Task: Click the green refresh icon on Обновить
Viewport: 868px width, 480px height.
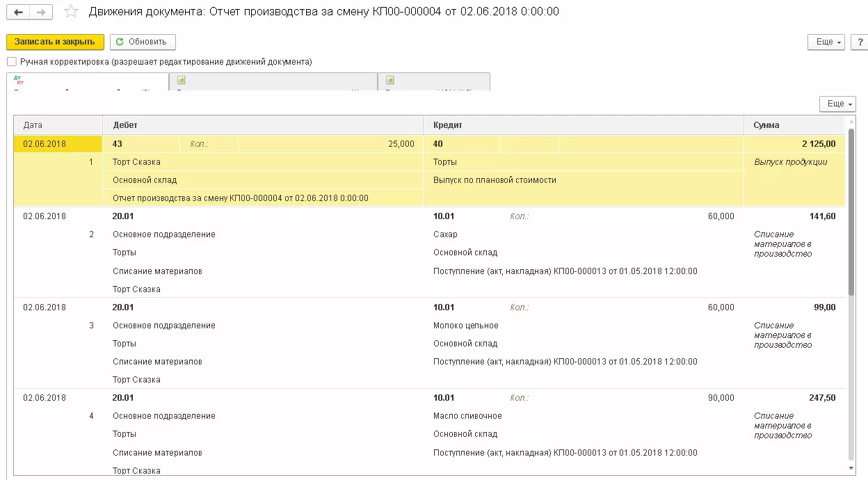Action: (x=120, y=42)
